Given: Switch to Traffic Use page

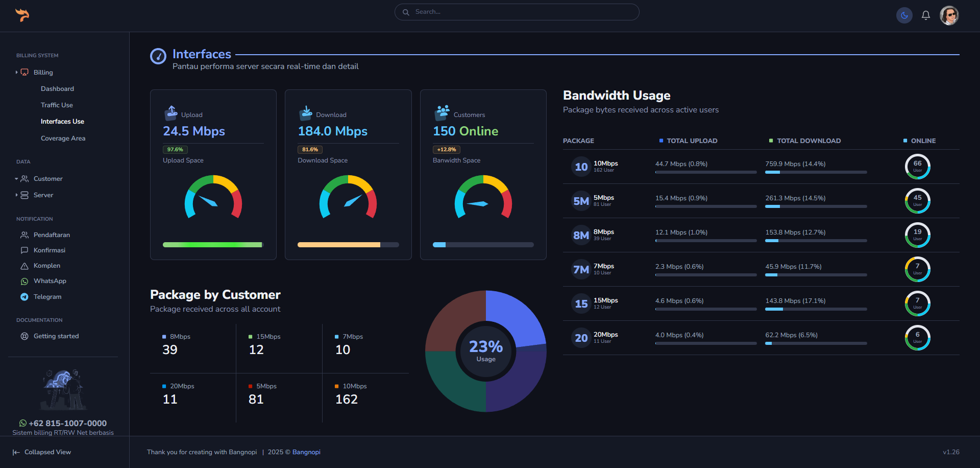Looking at the screenshot, I should (57, 105).
